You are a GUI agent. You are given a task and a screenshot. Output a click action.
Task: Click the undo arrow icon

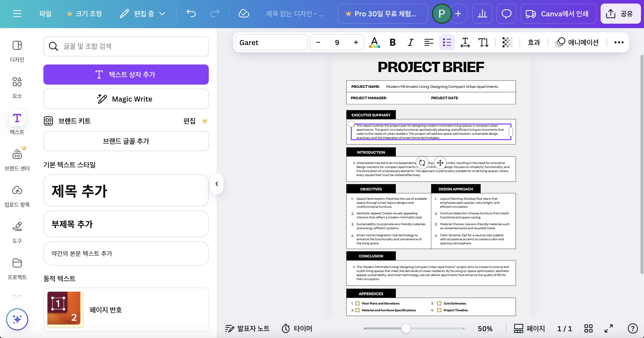click(x=191, y=13)
